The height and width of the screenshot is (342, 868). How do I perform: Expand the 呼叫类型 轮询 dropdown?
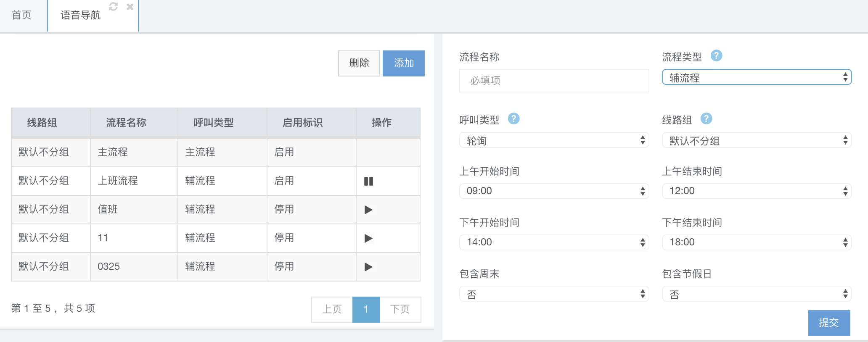point(554,140)
